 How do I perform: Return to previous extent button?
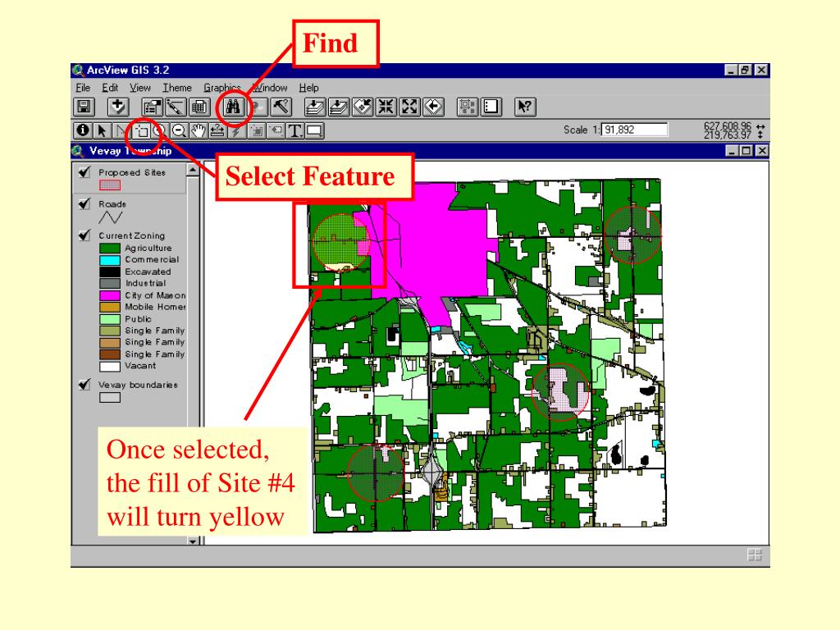coord(433,107)
